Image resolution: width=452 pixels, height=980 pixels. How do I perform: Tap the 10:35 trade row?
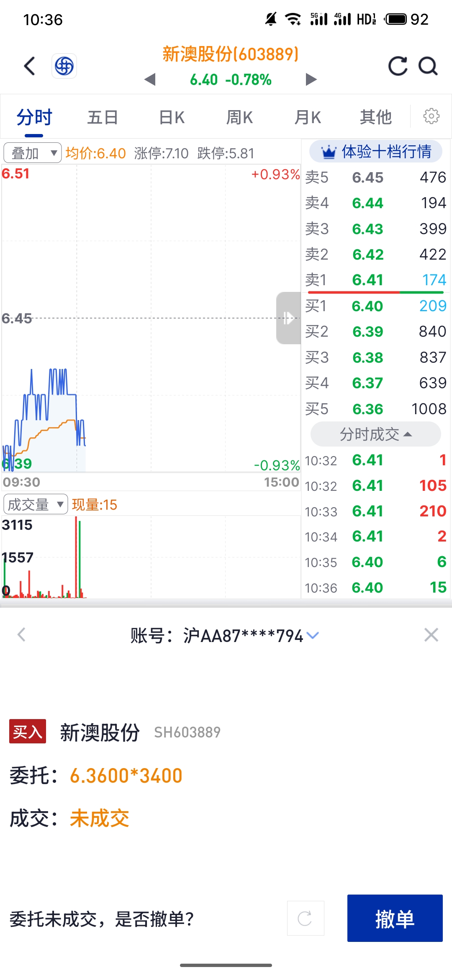[x=376, y=562]
